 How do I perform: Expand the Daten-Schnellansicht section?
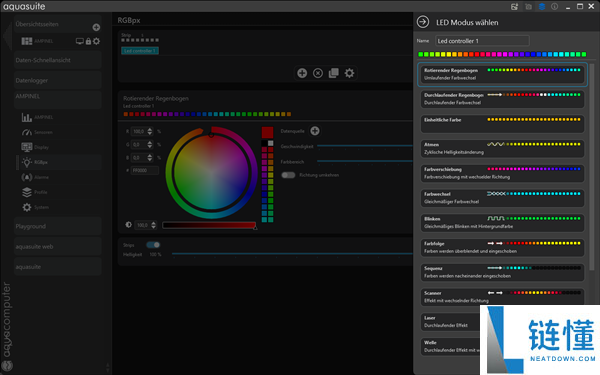[57, 60]
